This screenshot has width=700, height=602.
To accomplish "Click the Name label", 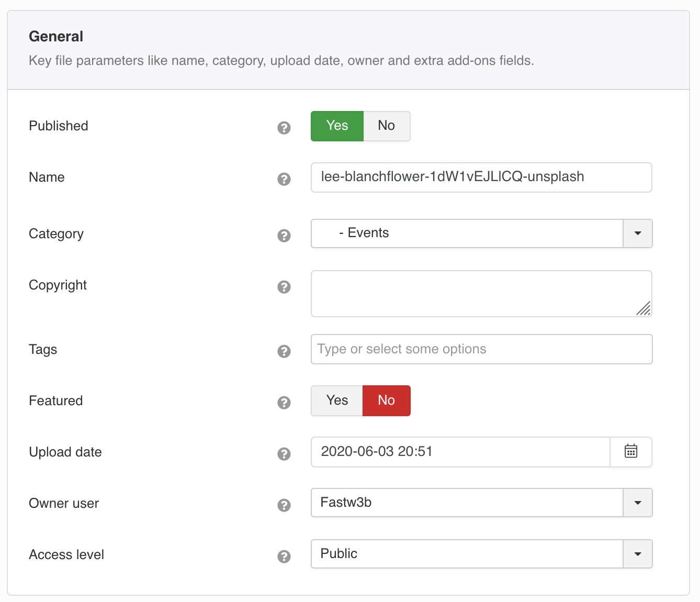I will click(x=47, y=177).
